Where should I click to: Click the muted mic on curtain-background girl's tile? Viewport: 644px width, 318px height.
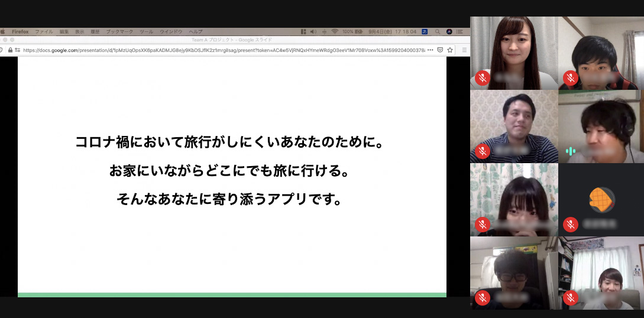[x=483, y=225]
